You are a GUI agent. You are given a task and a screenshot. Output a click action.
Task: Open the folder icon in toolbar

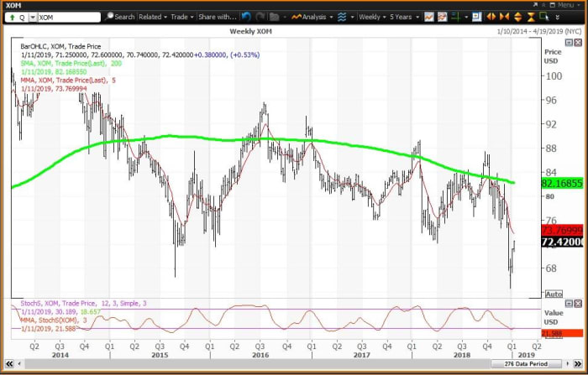pyautogui.click(x=275, y=16)
